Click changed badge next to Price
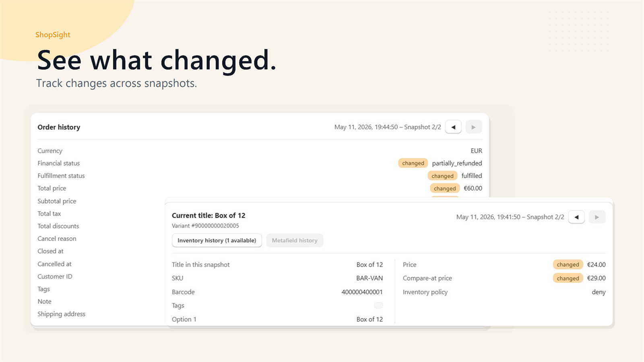 pos(568,265)
